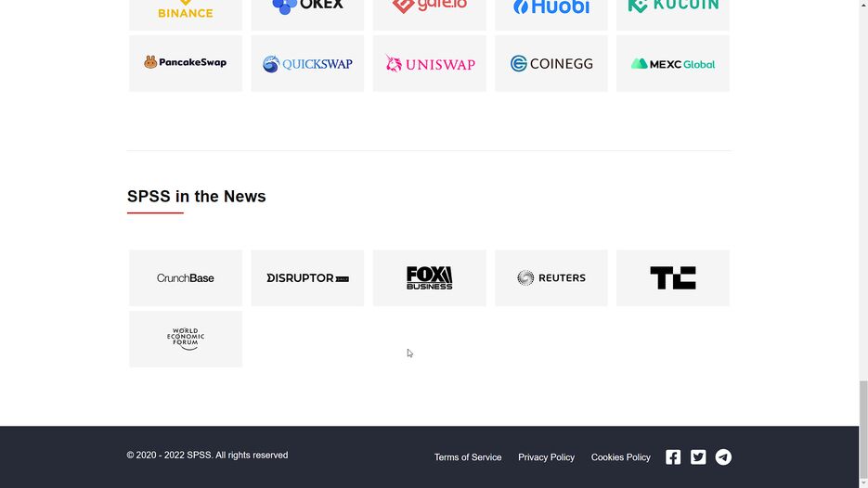Select the CoinEgg logo tile

point(551,63)
